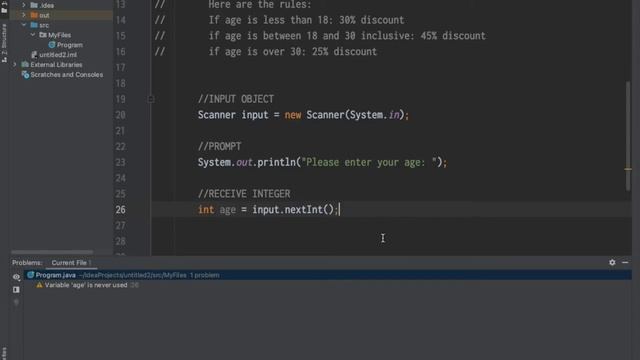The image size is (640, 360).
Task: Click the Problems: panel label
Action: [27, 263]
